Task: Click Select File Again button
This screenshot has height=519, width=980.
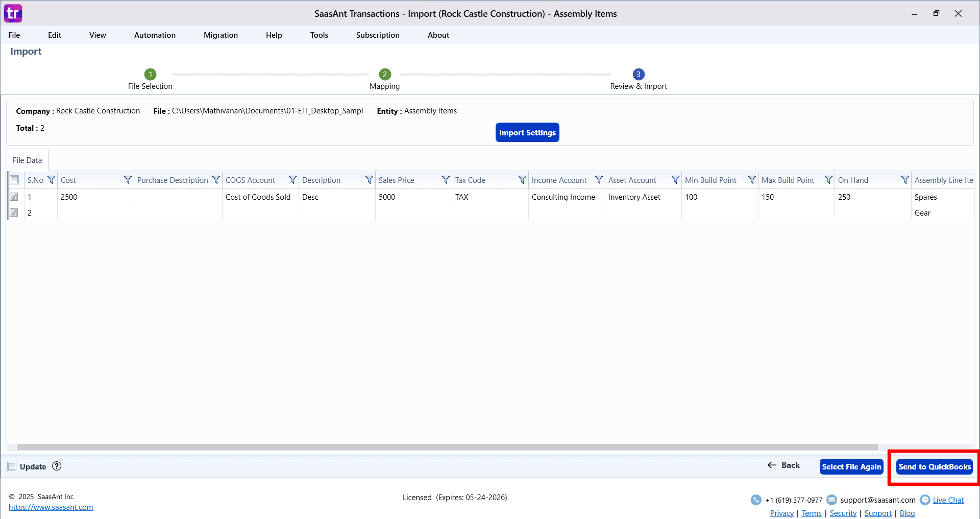Action: click(x=851, y=466)
